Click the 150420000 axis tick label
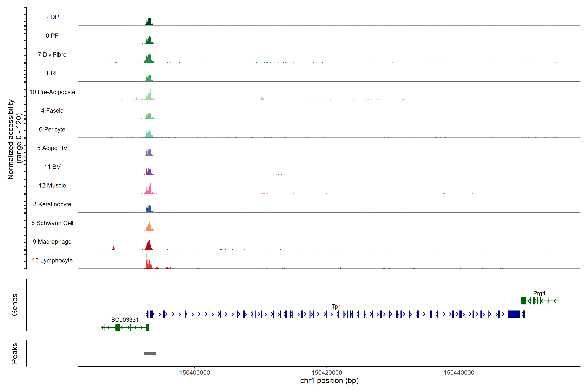The image size is (588, 392). tap(327, 373)
